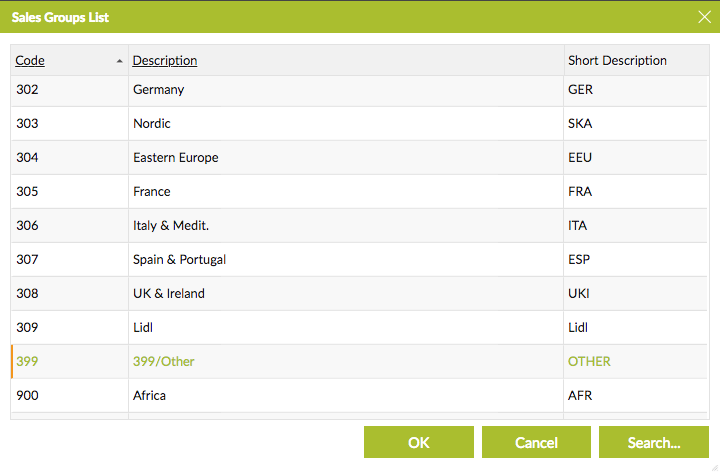The image size is (720, 473).
Task: Sort list by Description column header
Action: [165, 61]
